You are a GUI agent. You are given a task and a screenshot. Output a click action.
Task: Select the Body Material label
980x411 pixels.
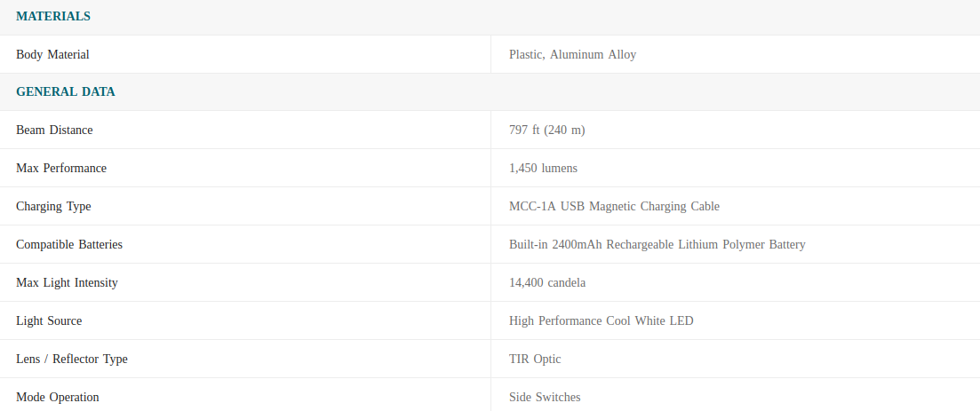52,54
